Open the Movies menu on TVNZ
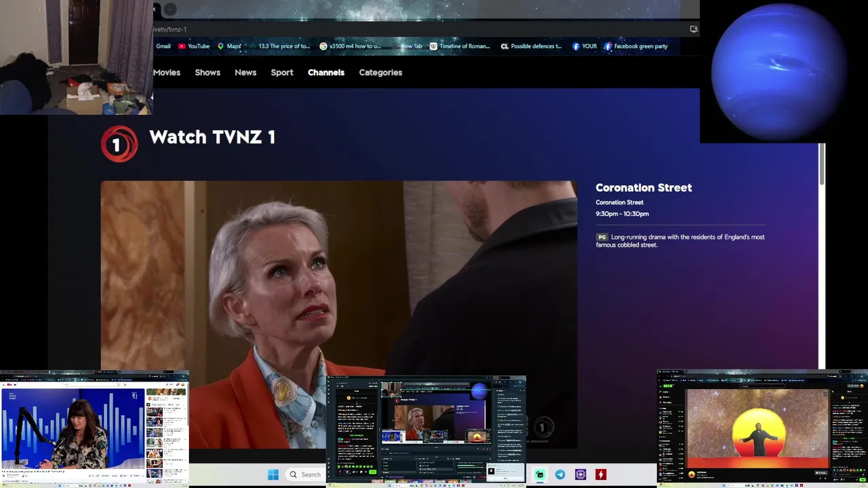Viewport: 868px width, 488px height. [166, 73]
